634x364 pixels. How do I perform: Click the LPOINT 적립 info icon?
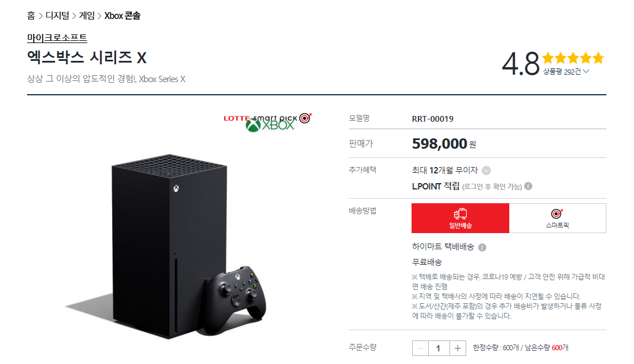point(528,186)
